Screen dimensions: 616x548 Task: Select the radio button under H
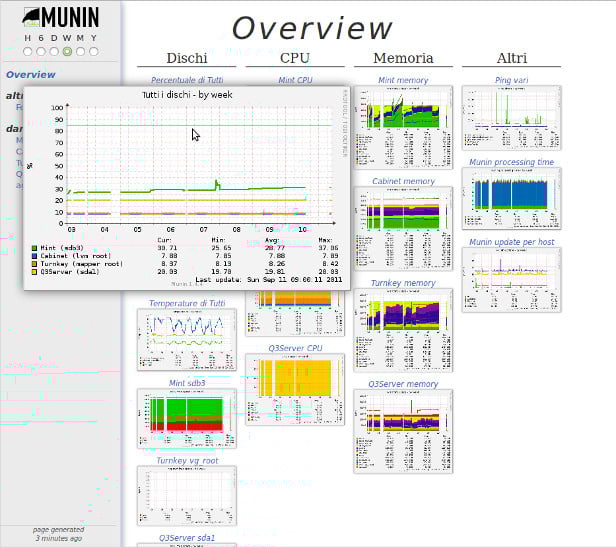click(28, 51)
